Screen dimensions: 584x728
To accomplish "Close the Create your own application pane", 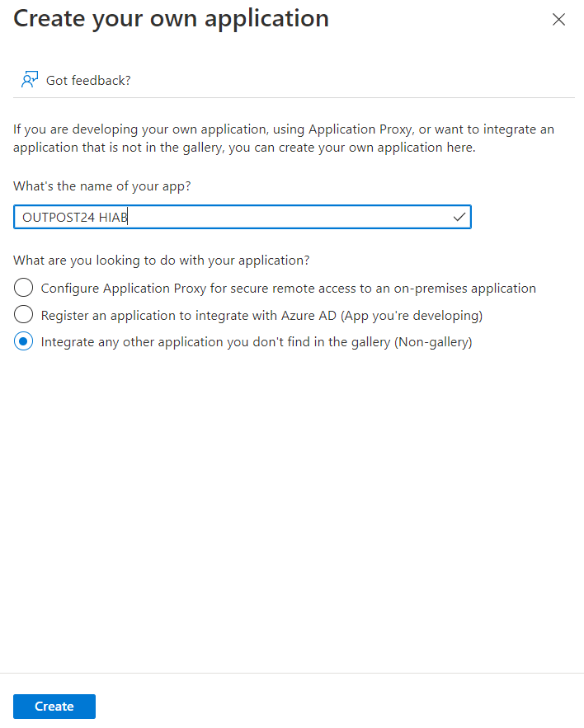I will coord(558,20).
